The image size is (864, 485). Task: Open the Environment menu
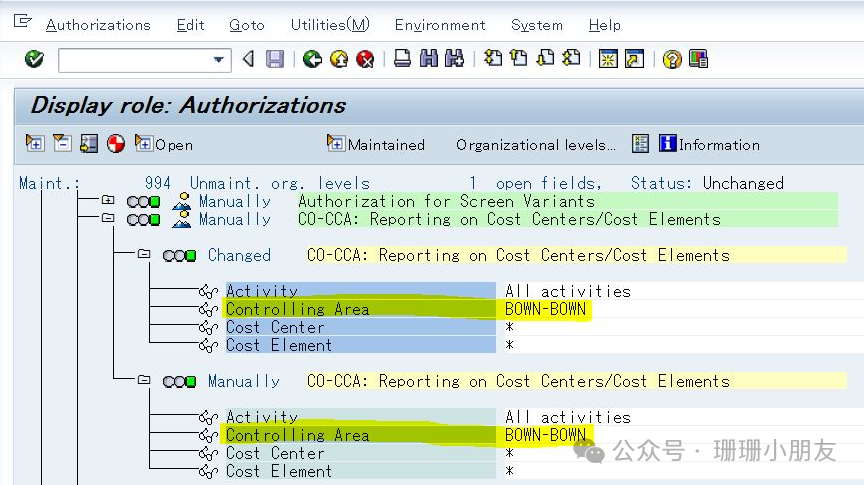pos(439,25)
